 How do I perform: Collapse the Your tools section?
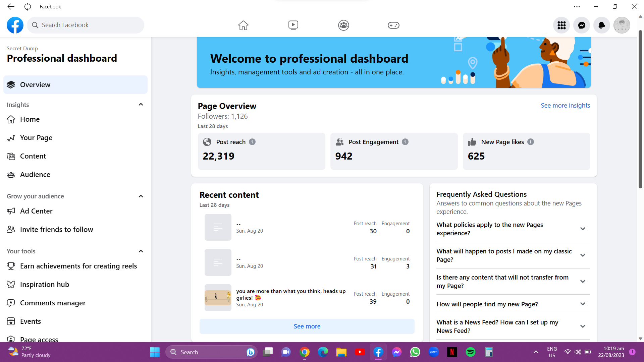(x=141, y=251)
